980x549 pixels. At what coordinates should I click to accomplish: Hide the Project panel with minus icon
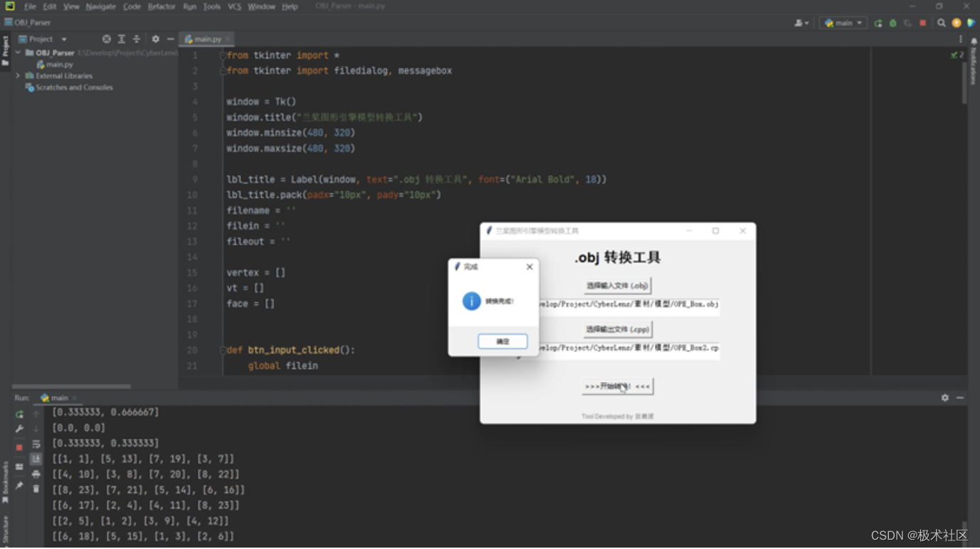171,39
